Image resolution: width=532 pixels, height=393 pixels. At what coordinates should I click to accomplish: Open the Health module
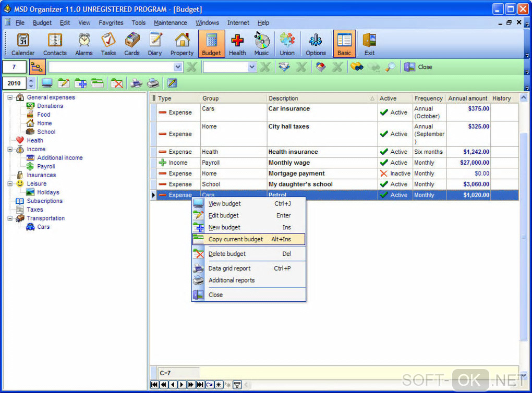[237, 44]
